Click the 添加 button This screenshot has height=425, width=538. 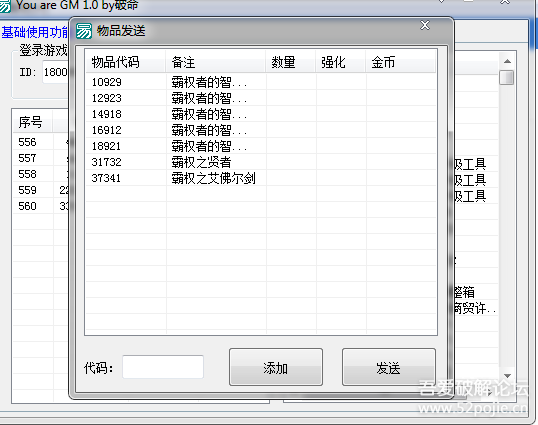(x=276, y=367)
